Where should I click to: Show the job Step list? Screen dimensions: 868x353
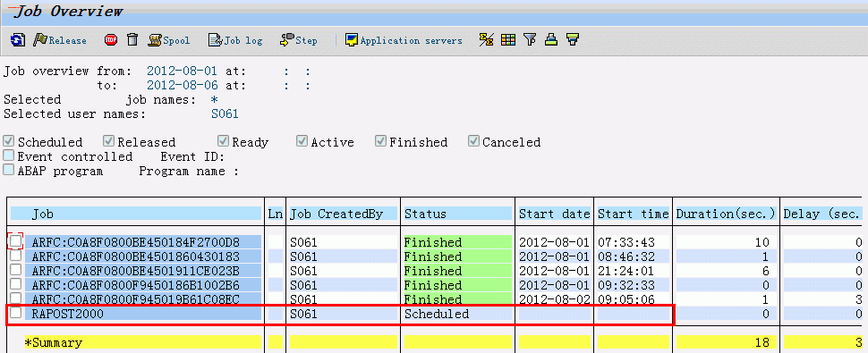(299, 40)
